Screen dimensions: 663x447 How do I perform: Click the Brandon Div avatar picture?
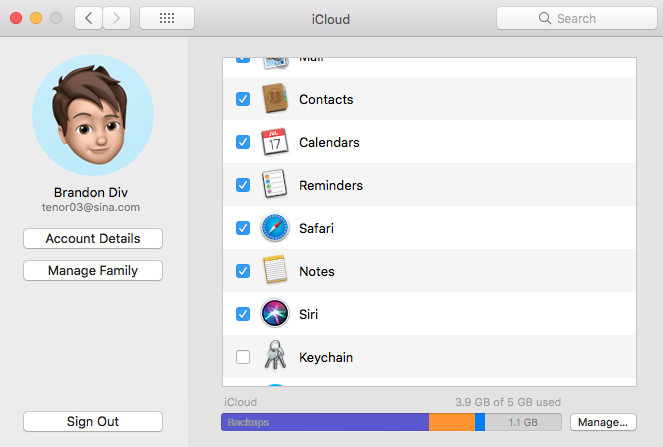93,115
